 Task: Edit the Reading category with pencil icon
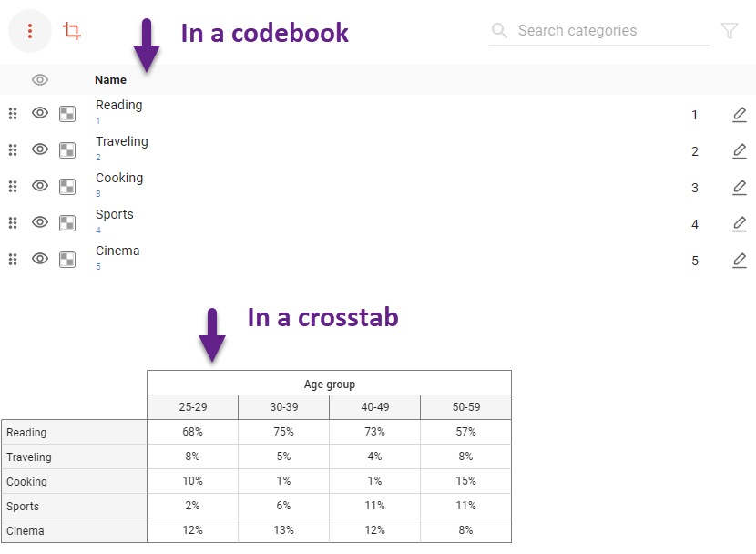point(740,115)
